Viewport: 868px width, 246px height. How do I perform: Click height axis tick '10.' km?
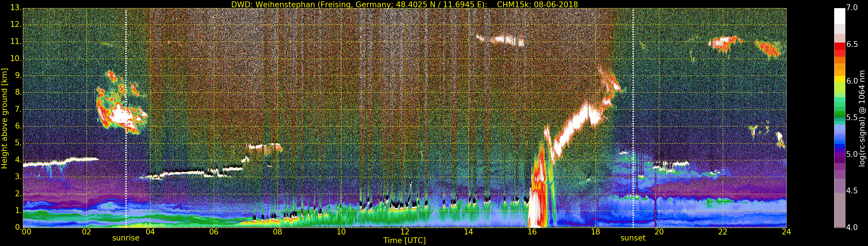pyautogui.click(x=16, y=59)
